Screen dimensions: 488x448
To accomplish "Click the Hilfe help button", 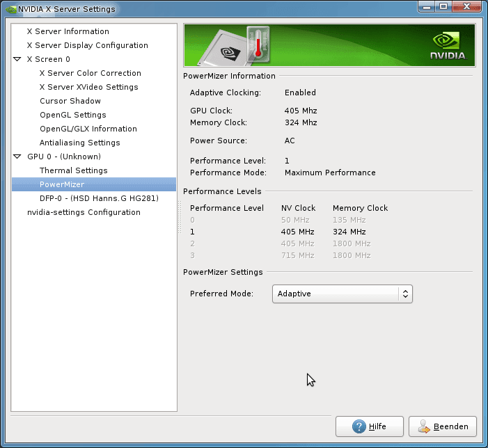I will [370, 426].
